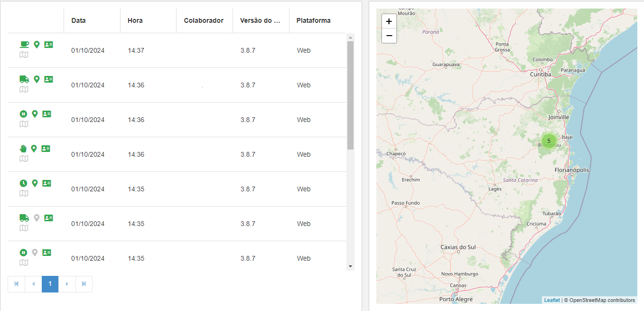The height and width of the screenshot is (311, 644).
Task: Click the map icon under the clock icon
Action: (x=24, y=193)
